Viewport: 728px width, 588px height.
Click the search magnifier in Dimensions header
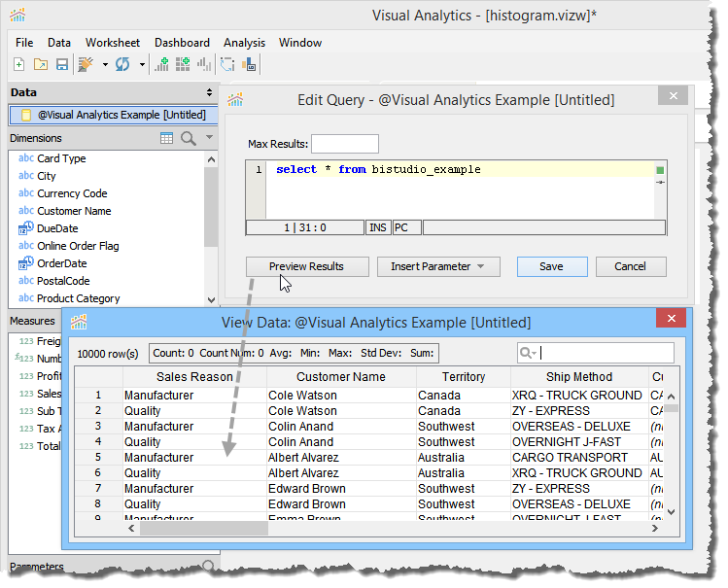click(189, 139)
